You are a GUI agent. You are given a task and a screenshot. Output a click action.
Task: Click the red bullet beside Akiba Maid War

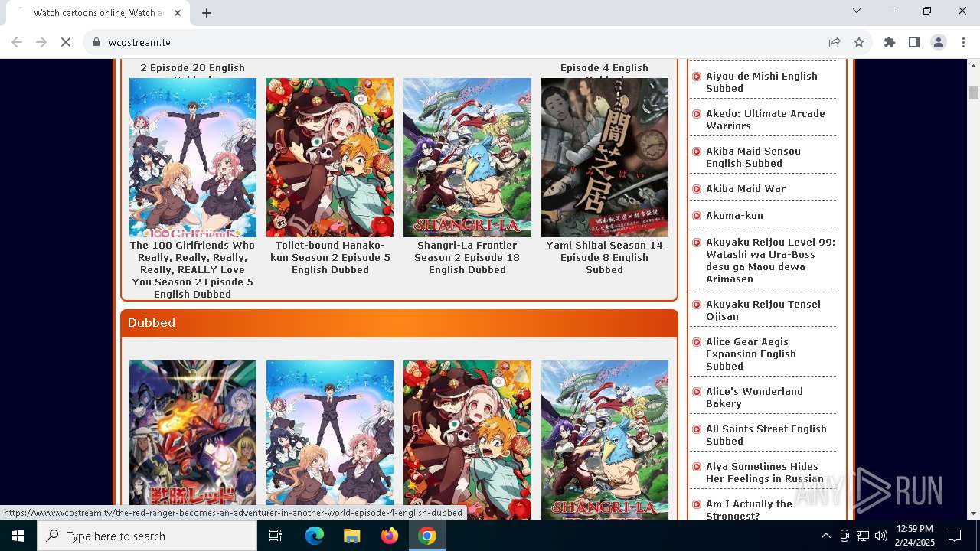coord(697,189)
